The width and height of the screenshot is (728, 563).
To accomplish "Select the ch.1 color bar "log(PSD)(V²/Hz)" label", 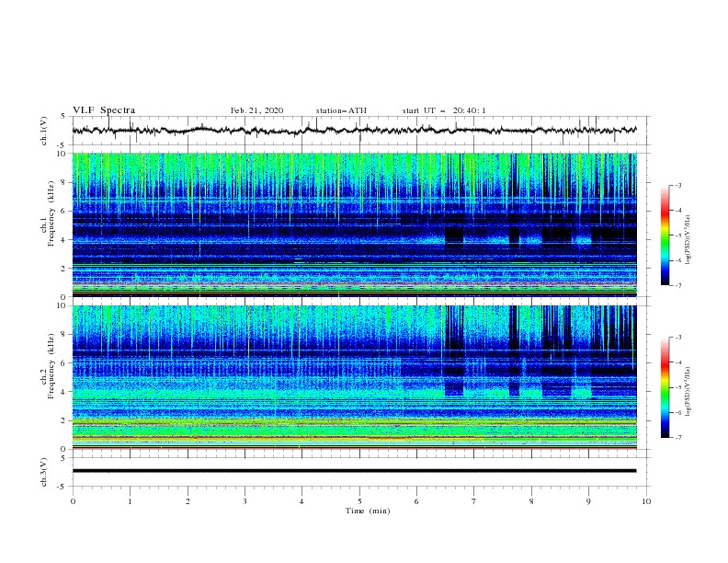I will pos(688,240).
